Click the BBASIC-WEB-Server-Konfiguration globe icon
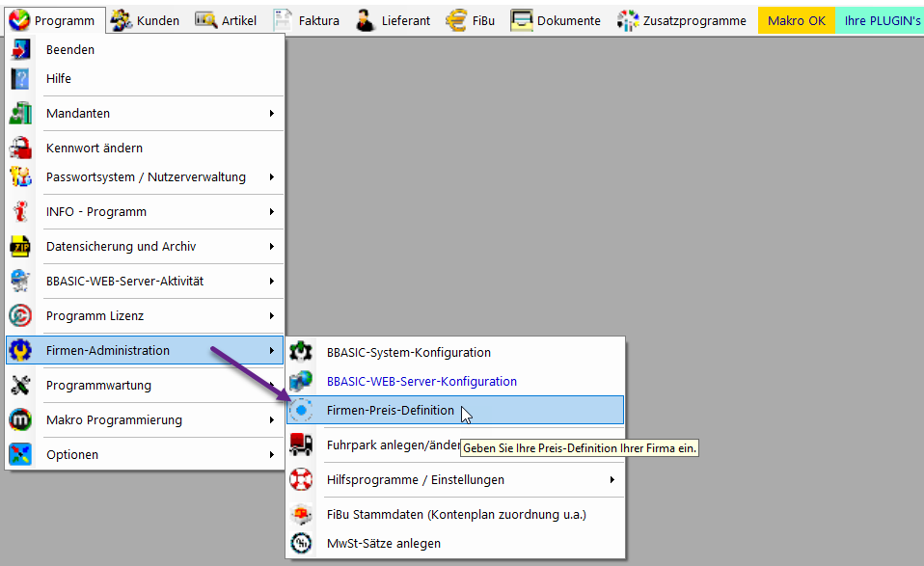Viewport: 924px width, 566px height. [301, 381]
